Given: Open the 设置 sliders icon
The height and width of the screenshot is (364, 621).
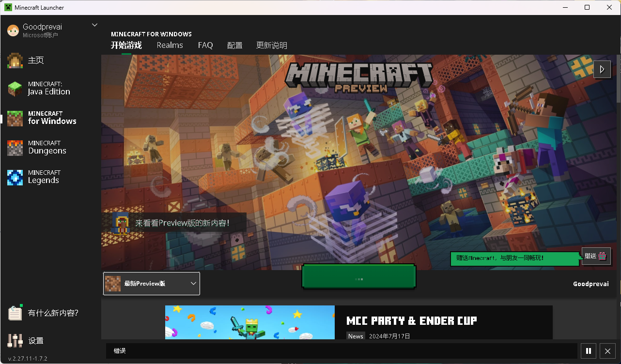Looking at the screenshot, I should (x=15, y=341).
